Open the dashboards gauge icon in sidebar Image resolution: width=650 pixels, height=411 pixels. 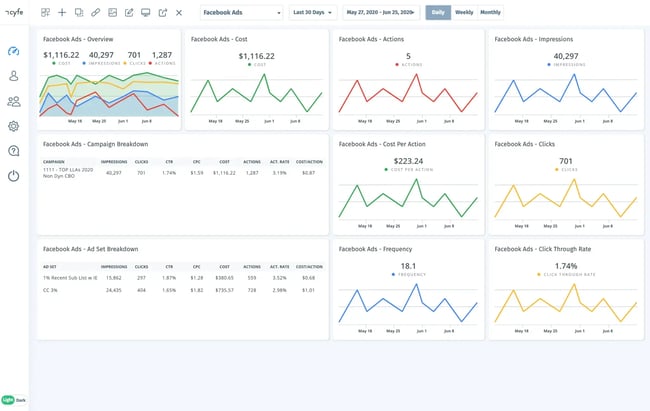(x=13, y=51)
